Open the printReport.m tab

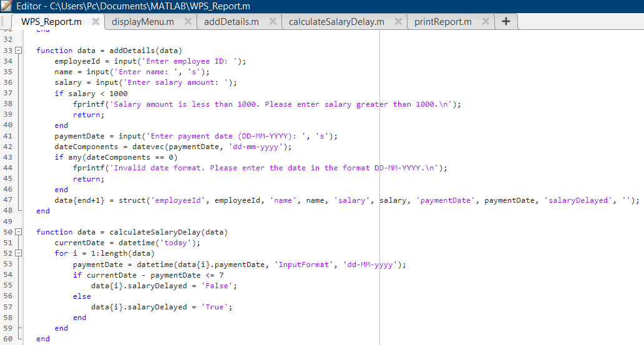[x=443, y=22]
